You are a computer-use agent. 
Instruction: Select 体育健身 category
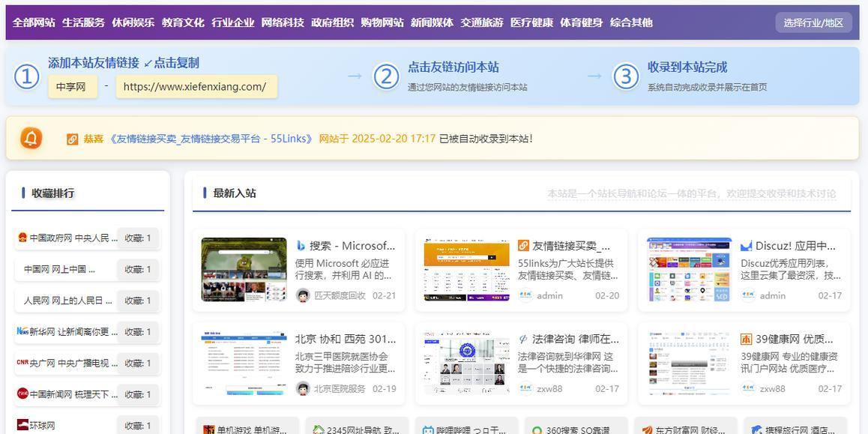click(x=582, y=22)
